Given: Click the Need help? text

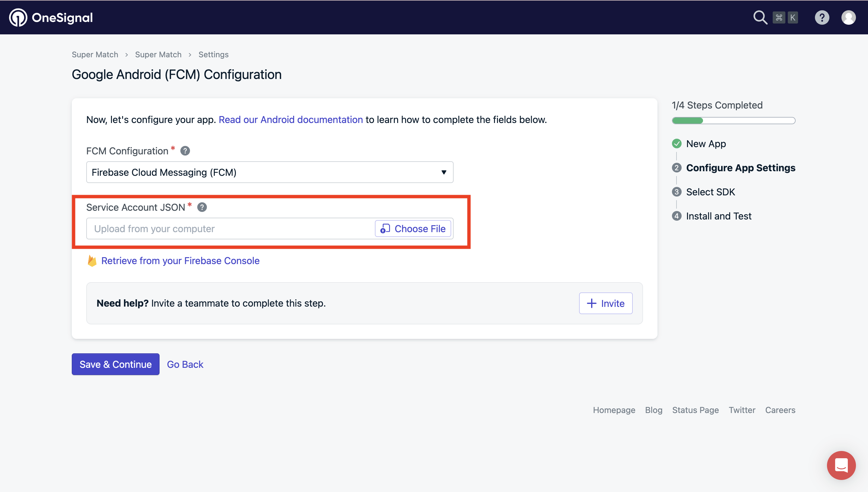Looking at the screenshot, I should coord(122,303).
